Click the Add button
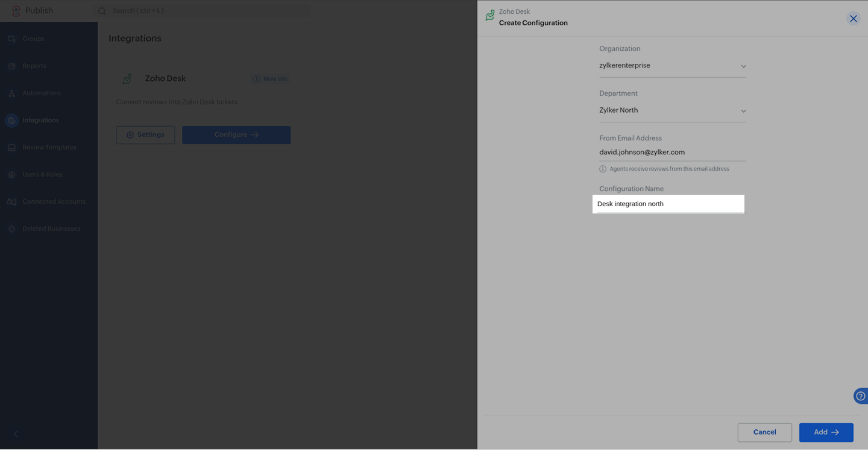Screen dimensions: 868x451 826,432
